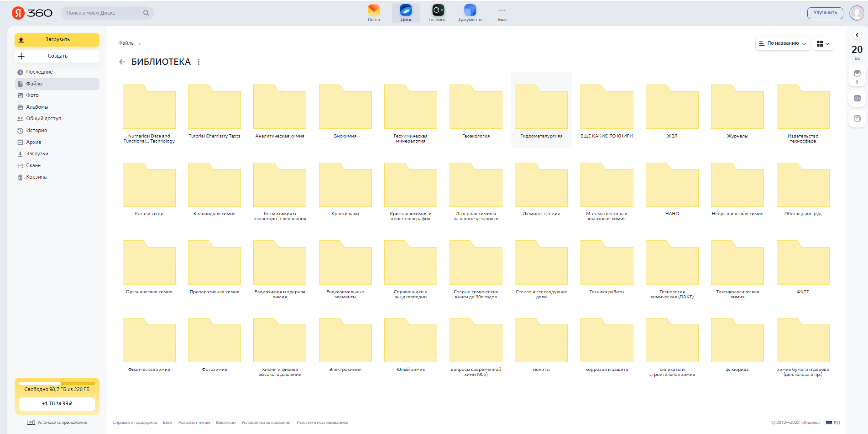
Task: Open the Диск app icon
Action: coord(406,13)
